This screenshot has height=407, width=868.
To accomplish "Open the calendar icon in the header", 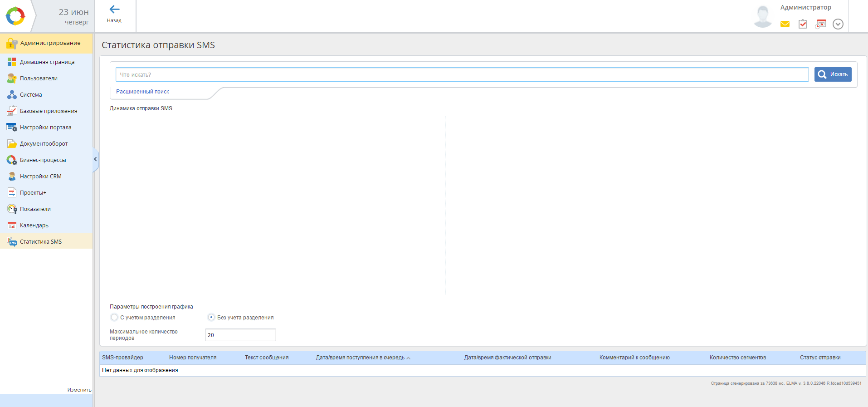I will coord(820,24).
